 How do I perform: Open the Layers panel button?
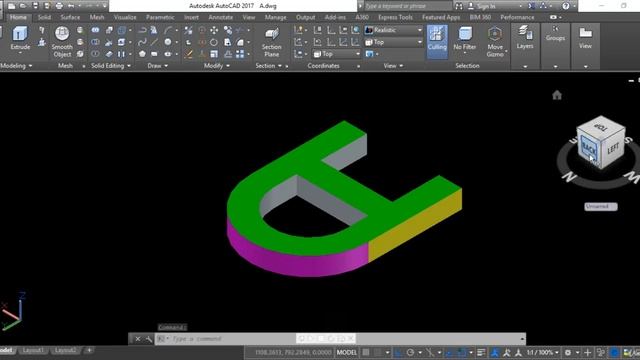click(x=525, y=38)
